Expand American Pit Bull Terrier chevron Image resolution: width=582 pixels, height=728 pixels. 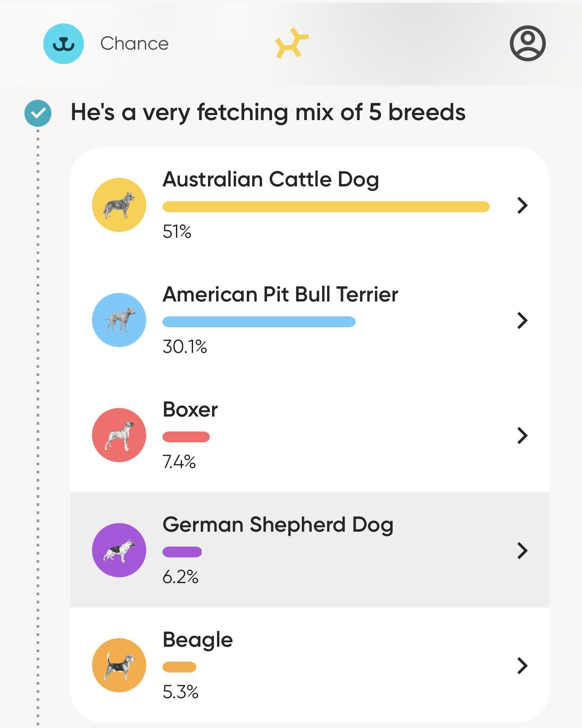pyautogui.click(x=522, y=320)
